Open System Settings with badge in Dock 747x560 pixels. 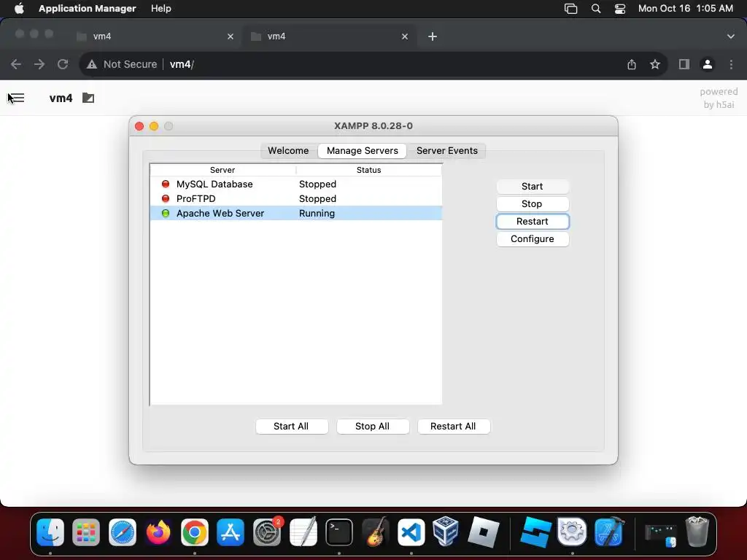(267, 532)
